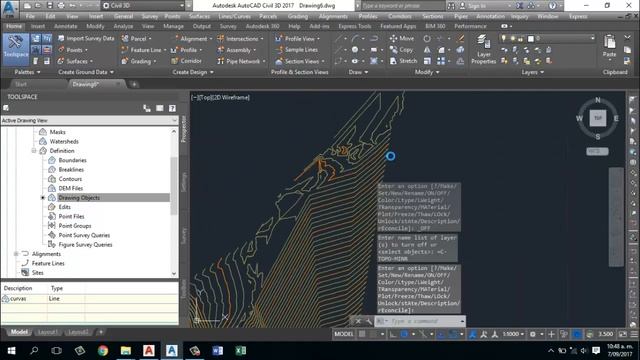Open the Surfaces menu in menu bar
Screen dimensions: 640x360
coord(199,17)
